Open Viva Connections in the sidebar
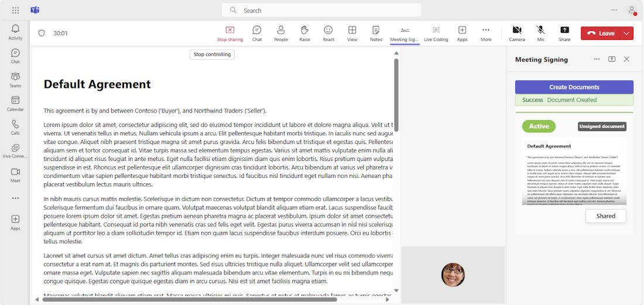 point(15,150)
